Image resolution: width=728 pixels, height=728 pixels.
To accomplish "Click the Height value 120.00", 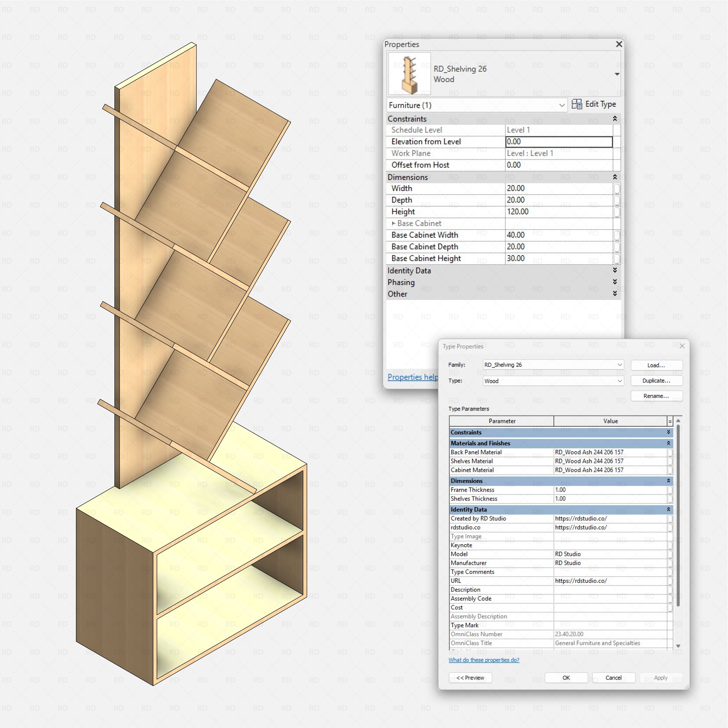I will coord(559,212).
